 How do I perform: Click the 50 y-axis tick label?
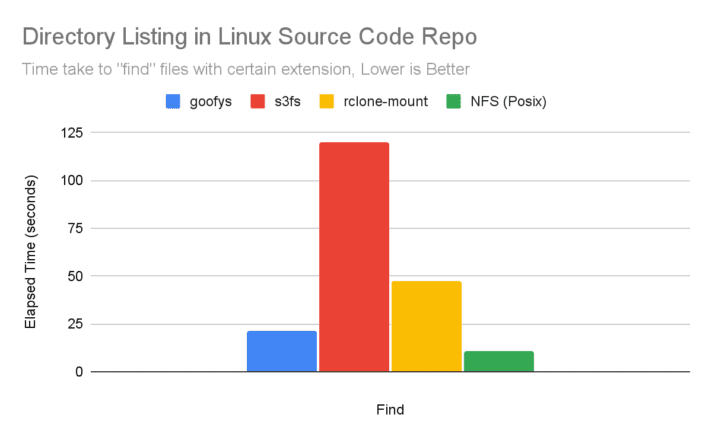(x=76, y=276)
